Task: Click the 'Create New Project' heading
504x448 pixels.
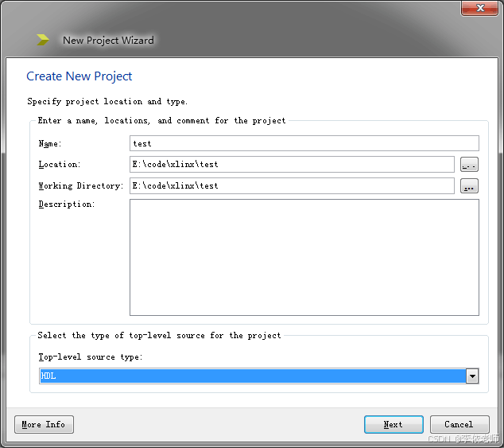Action: pyautogui.click(x=79, y=76)
